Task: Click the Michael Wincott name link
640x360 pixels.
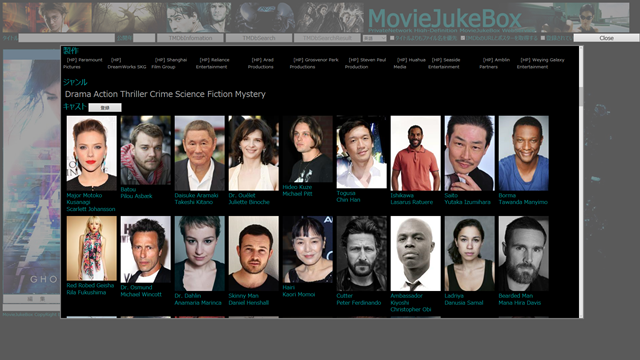Action: click(x=141, y=294)
